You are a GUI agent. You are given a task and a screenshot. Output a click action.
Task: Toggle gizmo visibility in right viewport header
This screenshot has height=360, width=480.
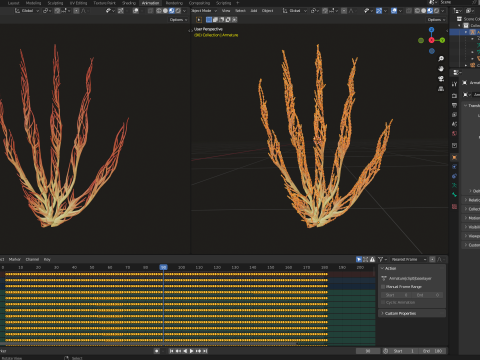[379, 11]
